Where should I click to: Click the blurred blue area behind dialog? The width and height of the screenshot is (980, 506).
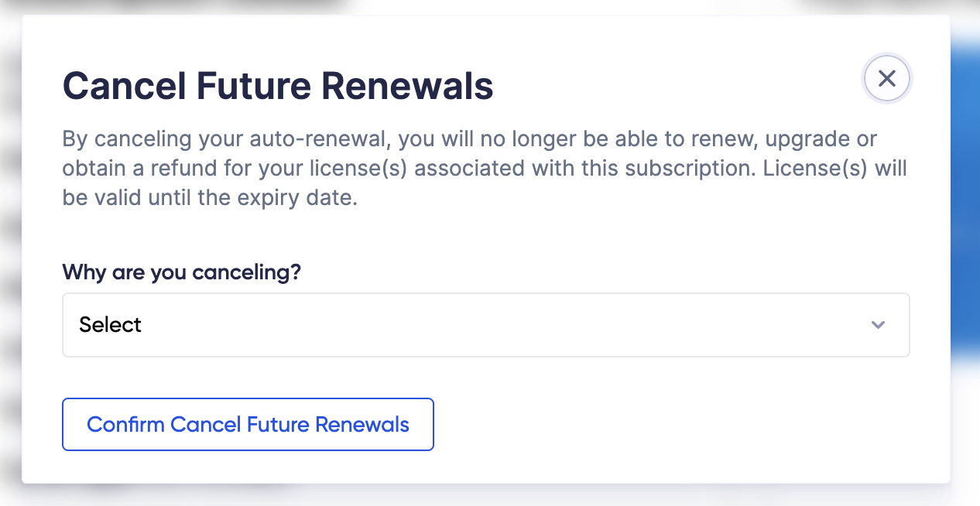965,193
